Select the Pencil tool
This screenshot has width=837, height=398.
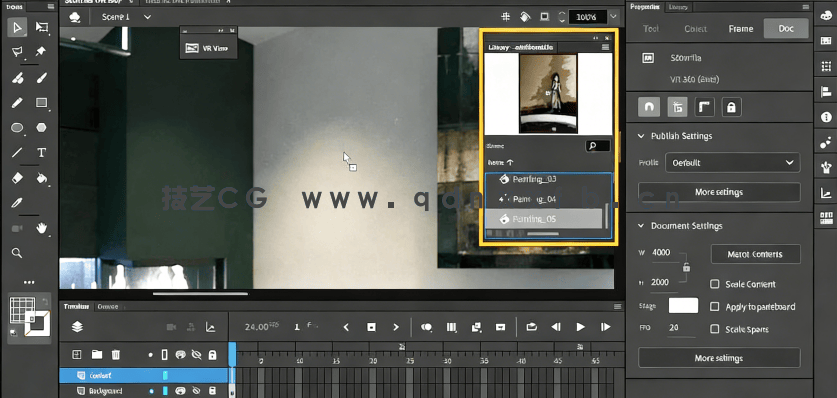point(17,102)
